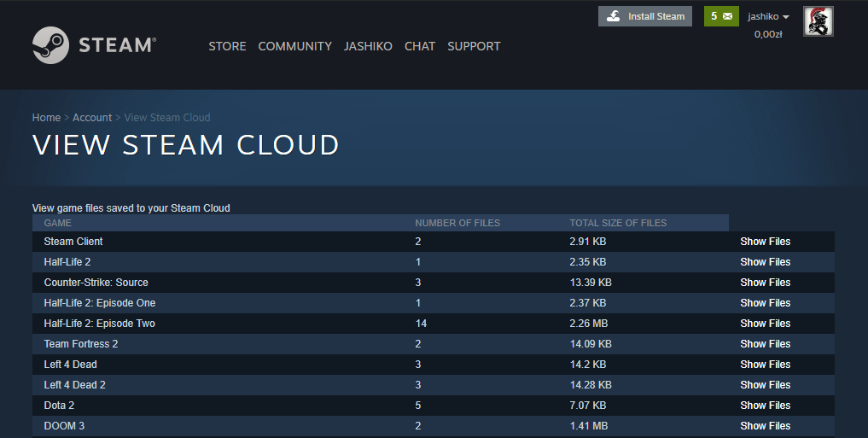Click the 1.41 MB size value
The height and width of the screenshot is (438, 868).
coord(588,426)
